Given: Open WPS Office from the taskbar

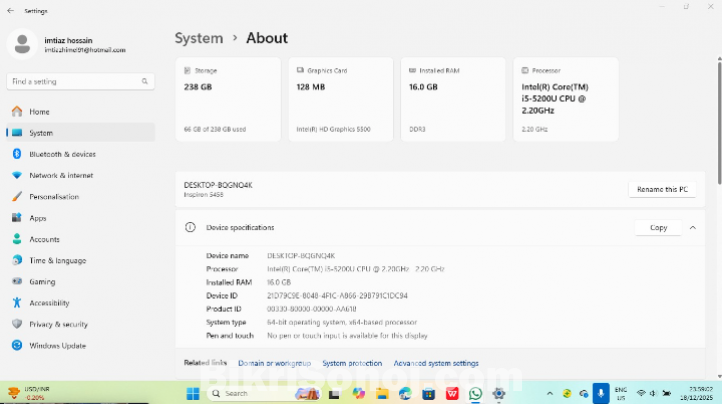Looking at the screenshot, I should tap(452, 393).
